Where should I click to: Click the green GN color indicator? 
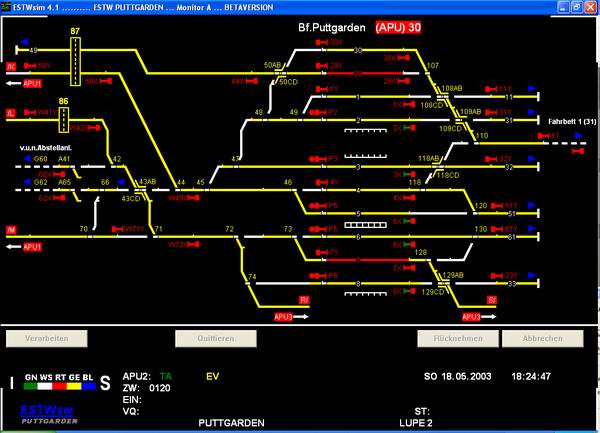[30, 384]
